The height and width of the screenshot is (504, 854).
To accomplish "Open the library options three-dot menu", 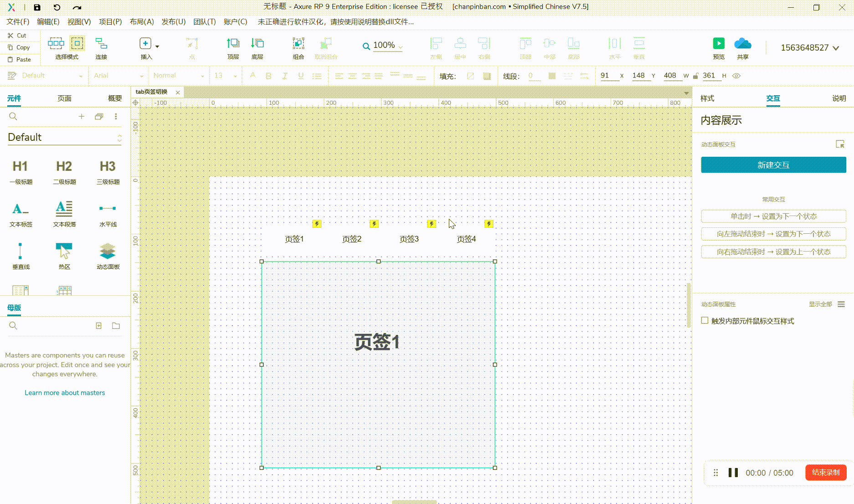I will click(116, 117).
